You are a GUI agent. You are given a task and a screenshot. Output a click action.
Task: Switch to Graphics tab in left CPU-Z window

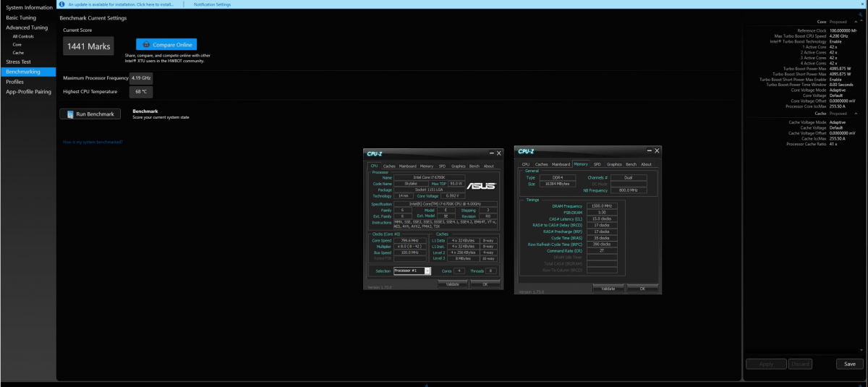tap(459, 166)
